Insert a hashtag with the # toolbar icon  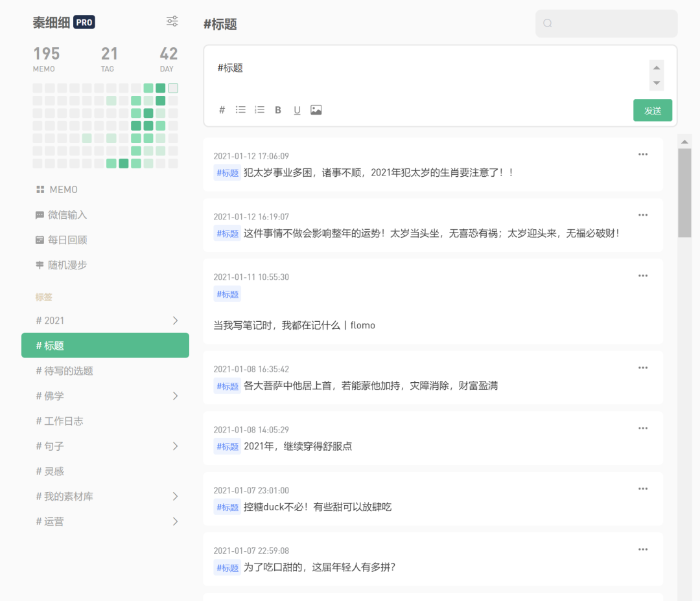(222, 109)
